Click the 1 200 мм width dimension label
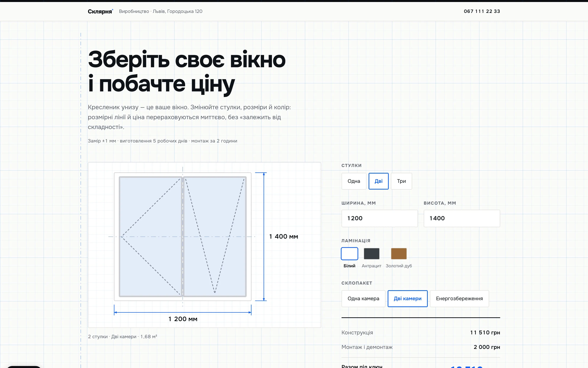588x368 pixels. (x=183, y=319)
